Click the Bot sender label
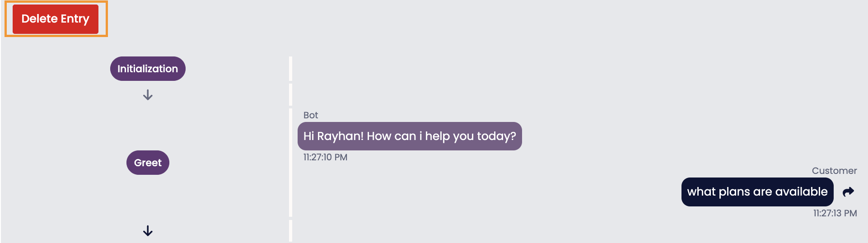 311,115
